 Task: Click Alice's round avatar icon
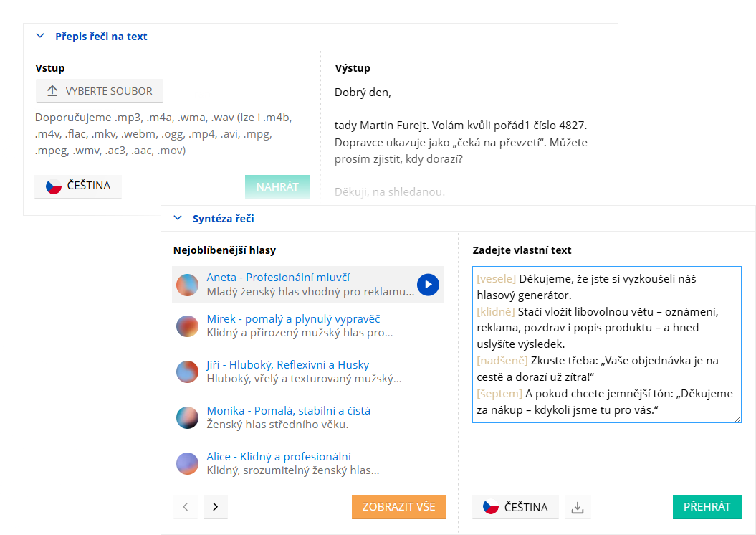click(188, 463)
